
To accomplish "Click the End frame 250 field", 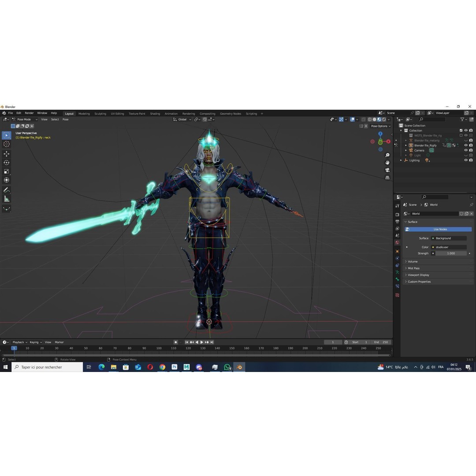I will 381,342.
